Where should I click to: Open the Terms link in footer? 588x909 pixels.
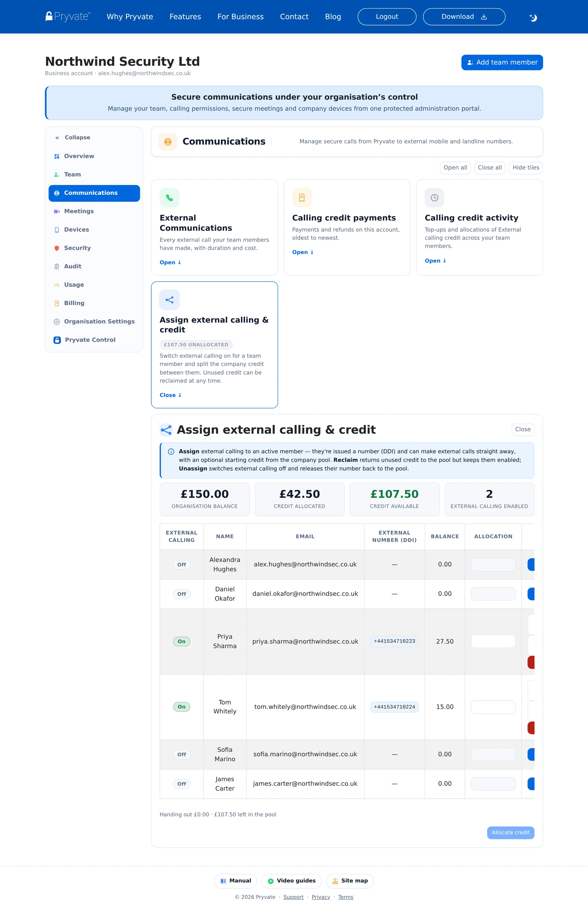[x=346, y=897]
